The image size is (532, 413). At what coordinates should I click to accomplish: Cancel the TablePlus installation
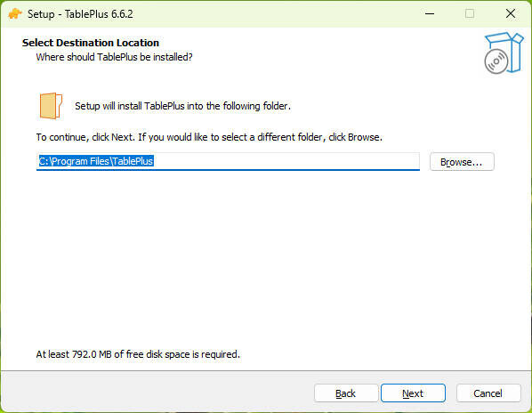tap(488, 393)
